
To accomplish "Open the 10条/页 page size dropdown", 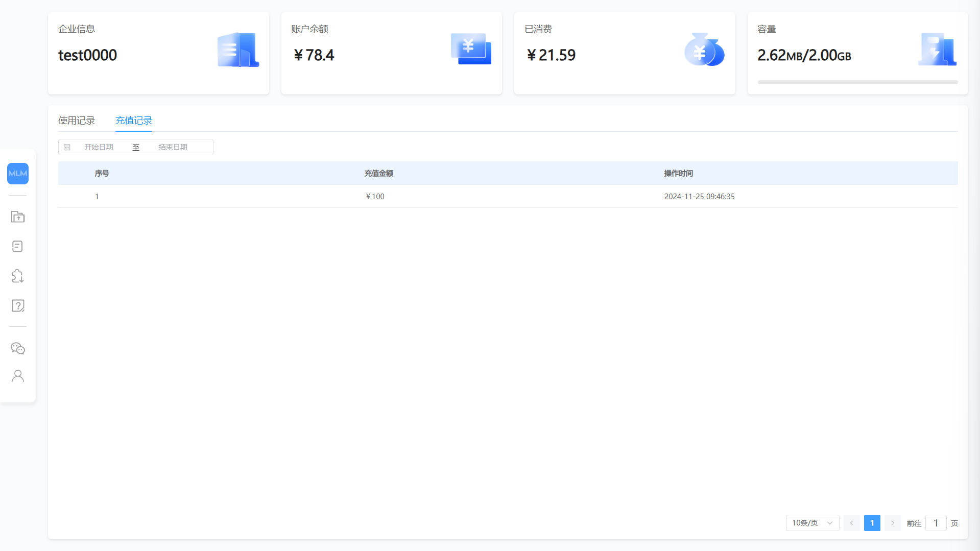I will point(812,523).
